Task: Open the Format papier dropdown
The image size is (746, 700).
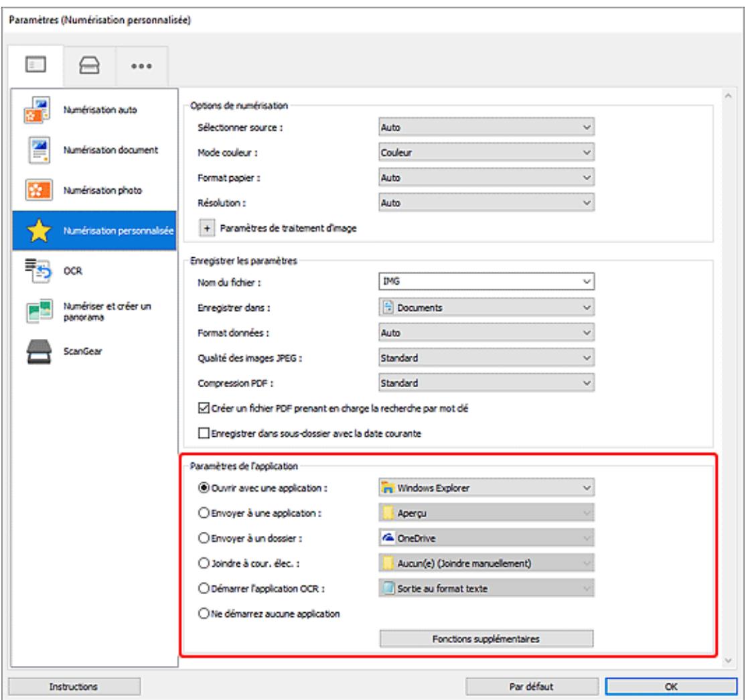Action: [486, 178]
